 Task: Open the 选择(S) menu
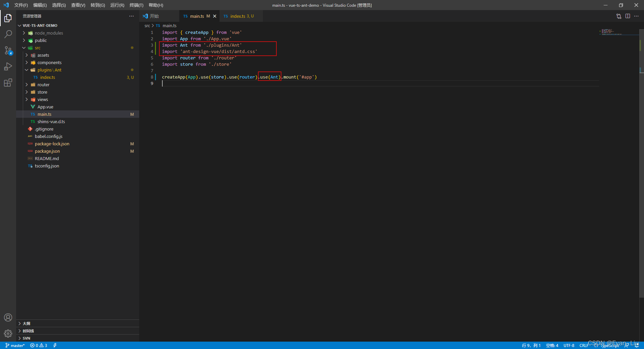coord(59,5)
